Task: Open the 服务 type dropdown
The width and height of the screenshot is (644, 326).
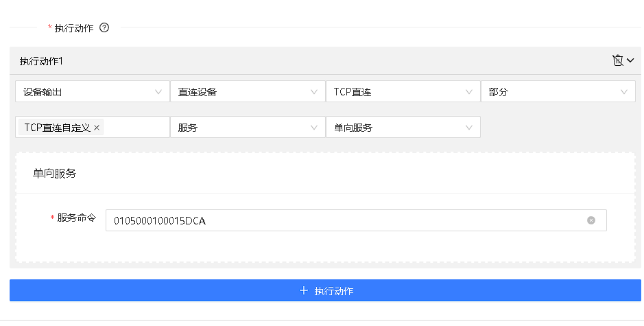Action: tap(247, 128)
